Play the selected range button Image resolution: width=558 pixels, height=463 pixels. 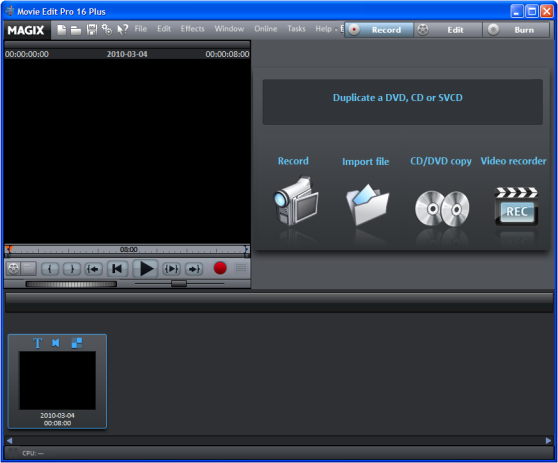pyautogui.click(x=171, y=269)
